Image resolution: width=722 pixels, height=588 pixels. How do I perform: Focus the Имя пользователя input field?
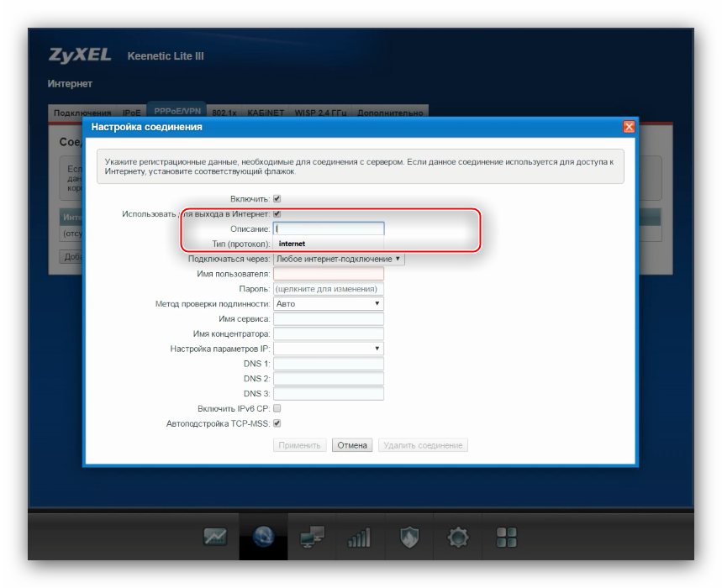tap(329, 274)
